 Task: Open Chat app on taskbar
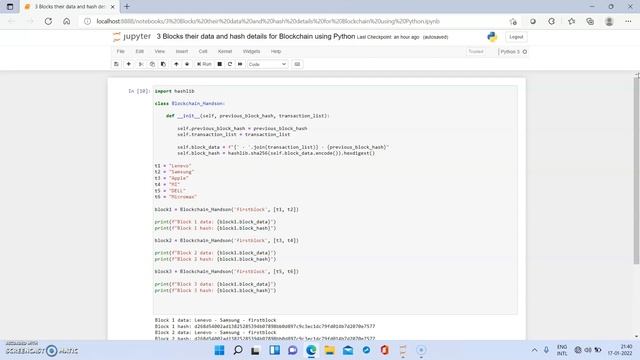tap(293, 350)
